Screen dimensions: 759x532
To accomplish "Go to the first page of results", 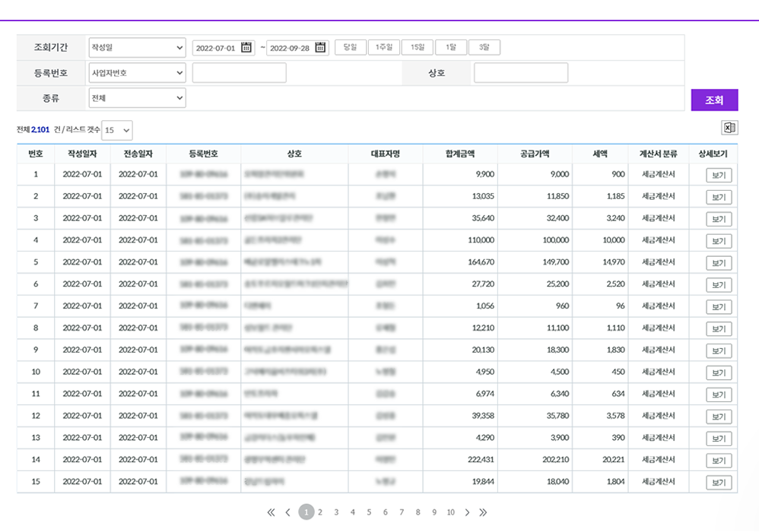I will (x=272, y=512).
